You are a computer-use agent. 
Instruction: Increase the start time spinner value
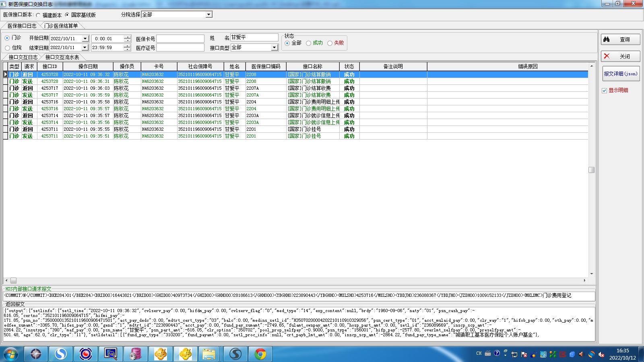[128, 37]
